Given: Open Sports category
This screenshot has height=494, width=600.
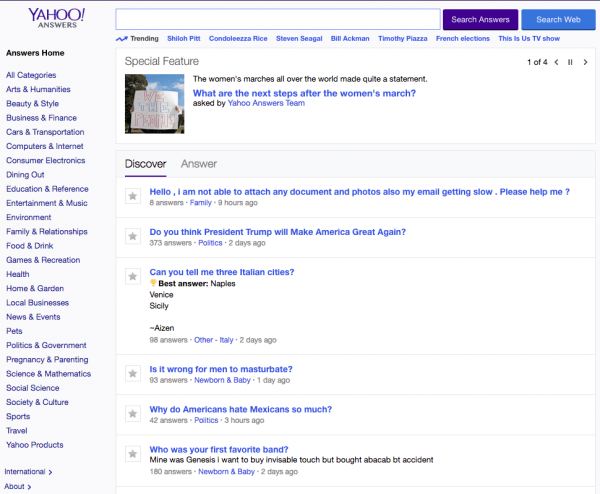Looking at the screenshot, I should 18,416.
